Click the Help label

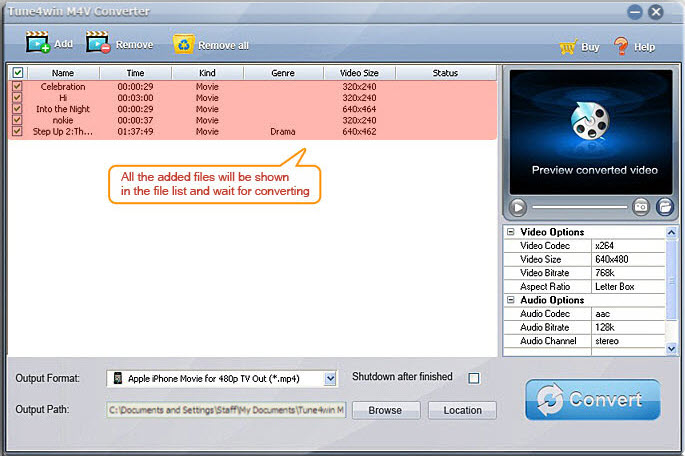[x=644, y=47]
